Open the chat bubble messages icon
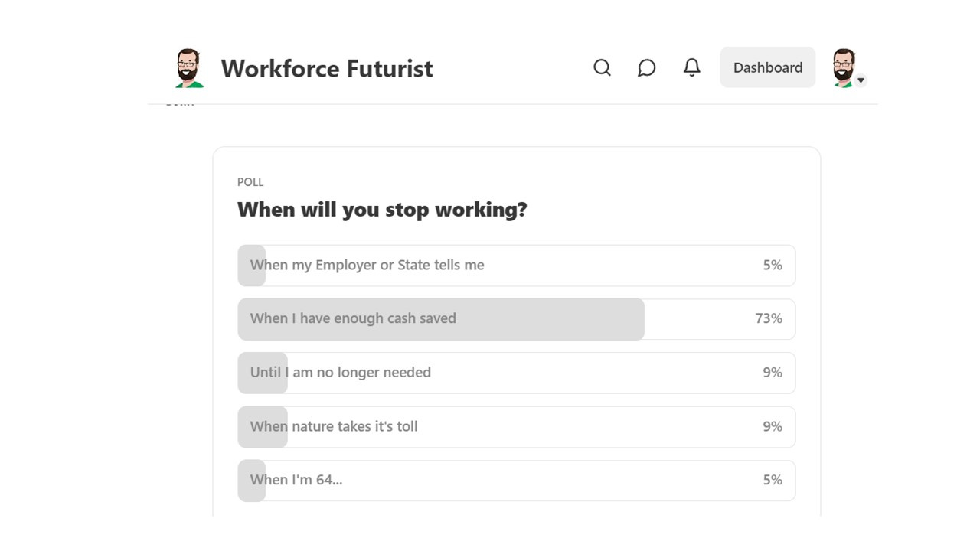The image size is (980, 551). [646, 67]
